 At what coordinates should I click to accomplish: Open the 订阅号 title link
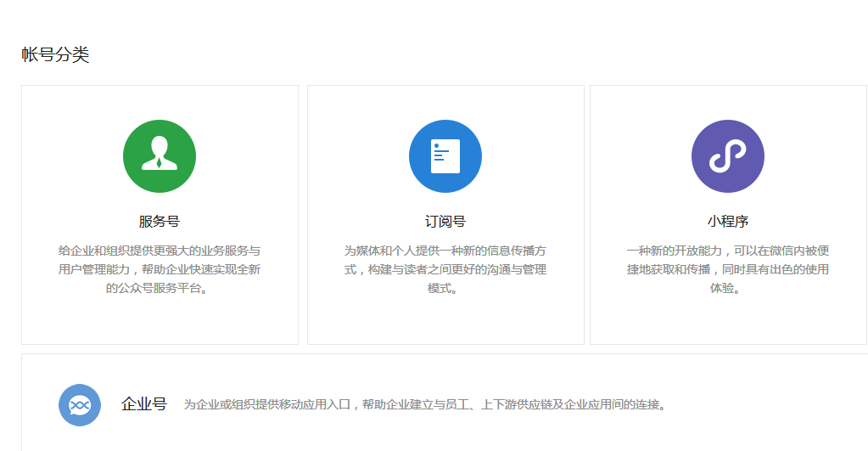pos(445,222)
